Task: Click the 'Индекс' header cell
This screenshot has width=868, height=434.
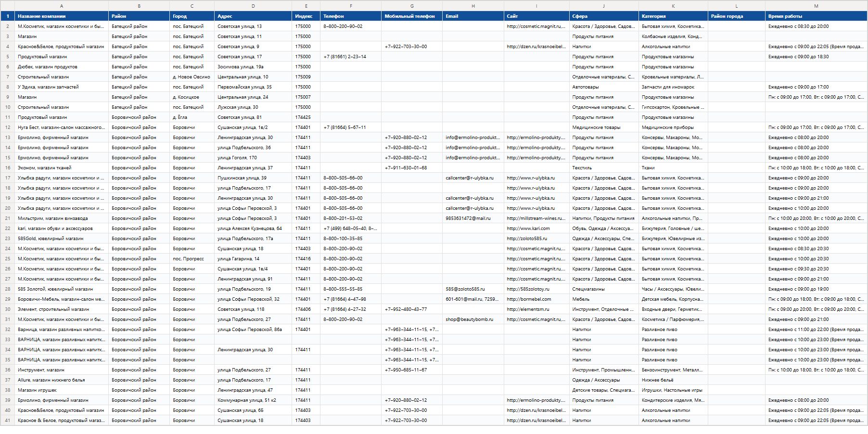Action: [306, 16]
